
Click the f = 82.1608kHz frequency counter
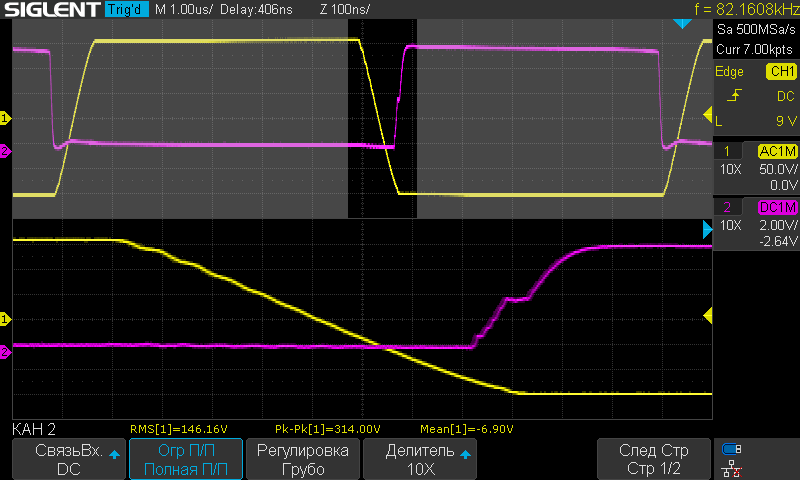coord(747,9)
